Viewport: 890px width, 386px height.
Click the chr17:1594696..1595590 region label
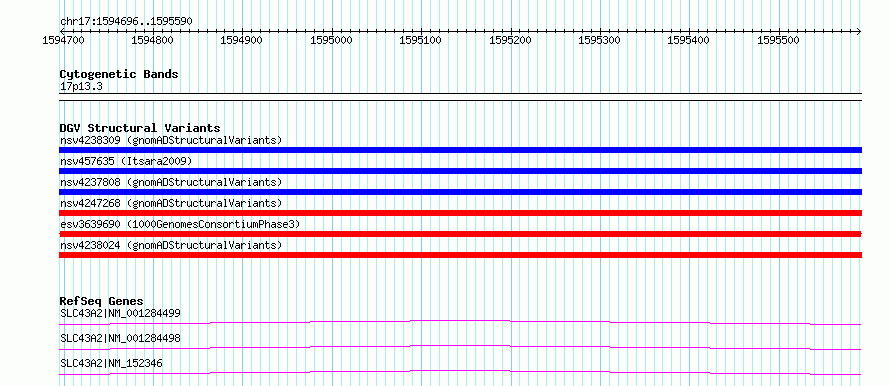point(126,22)
